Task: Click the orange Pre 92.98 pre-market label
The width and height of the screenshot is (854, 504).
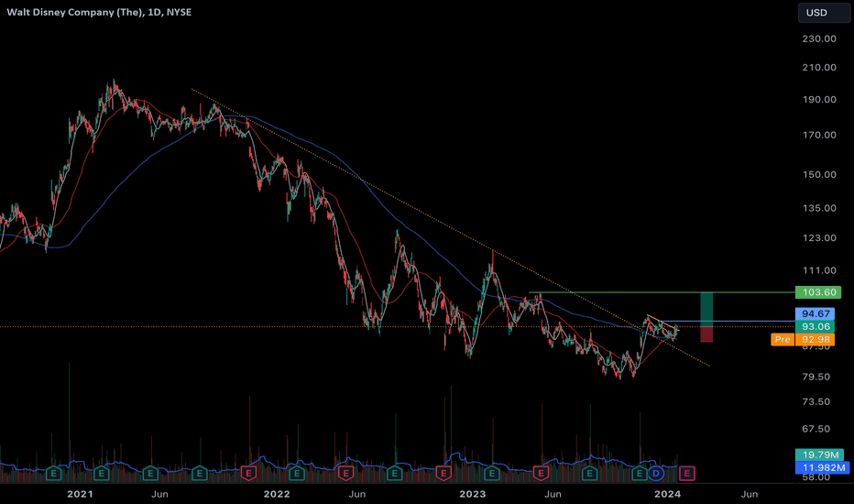Action: click(803, 339)
